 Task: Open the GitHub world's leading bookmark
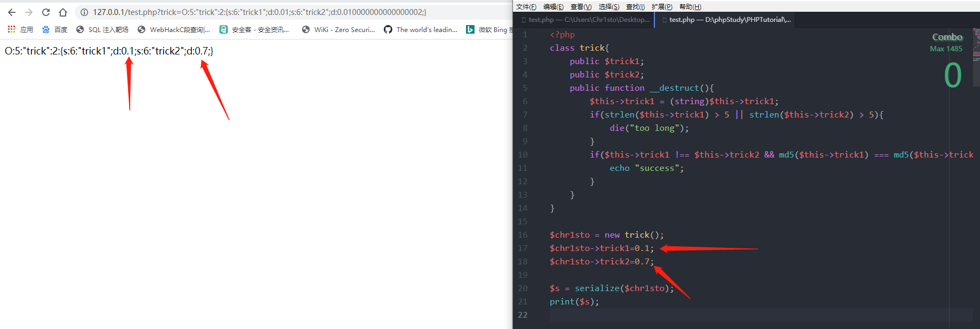tap(421, 29)
